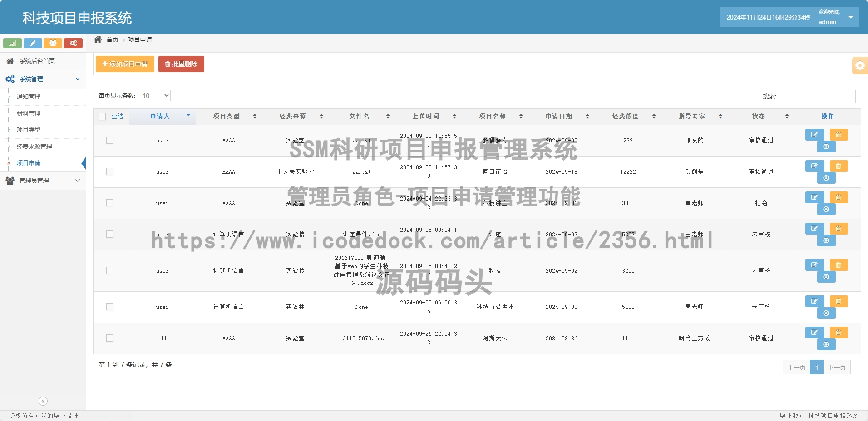The width and height of the screenshot is (868, 421).
Task: Click the orange users shortcut icon
Action: click(x=53, y=43)
